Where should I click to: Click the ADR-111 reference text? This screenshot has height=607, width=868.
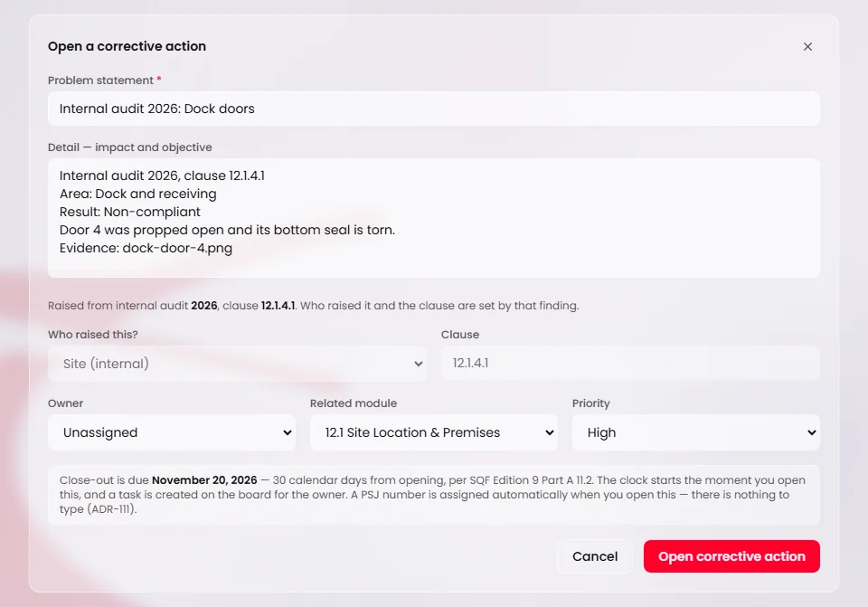point(110,509)
